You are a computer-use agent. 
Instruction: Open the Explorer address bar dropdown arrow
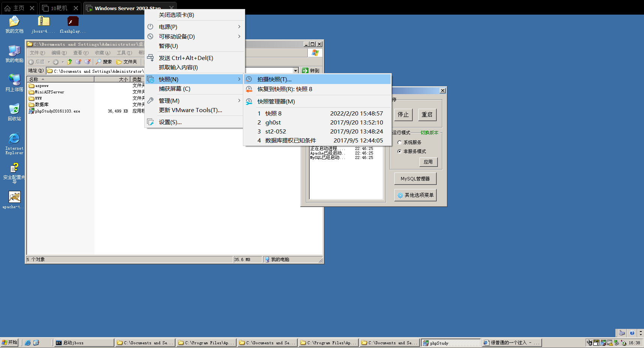[296, 70]
